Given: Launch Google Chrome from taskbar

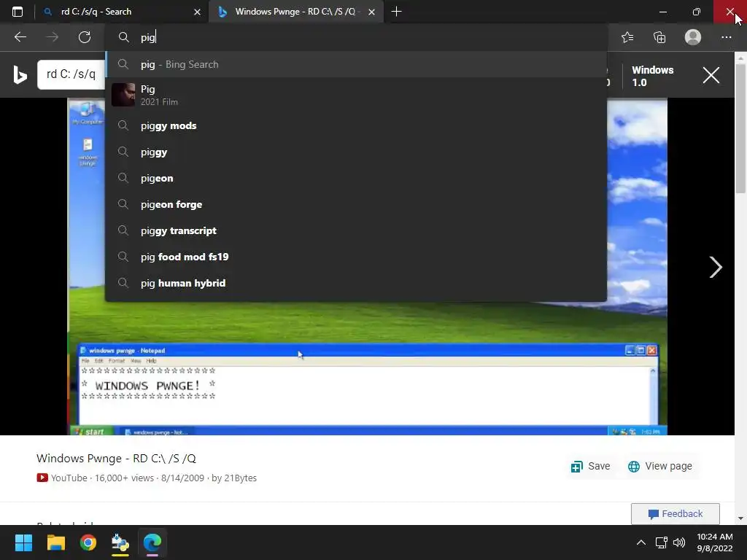Looking at the screenshot, I should click(88, 542).
